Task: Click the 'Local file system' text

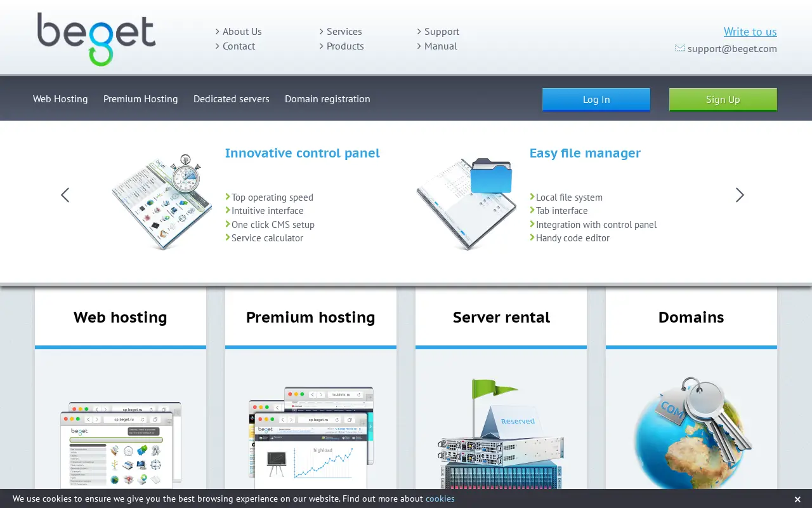Action: pyautogui.click(x=569, y=197)
